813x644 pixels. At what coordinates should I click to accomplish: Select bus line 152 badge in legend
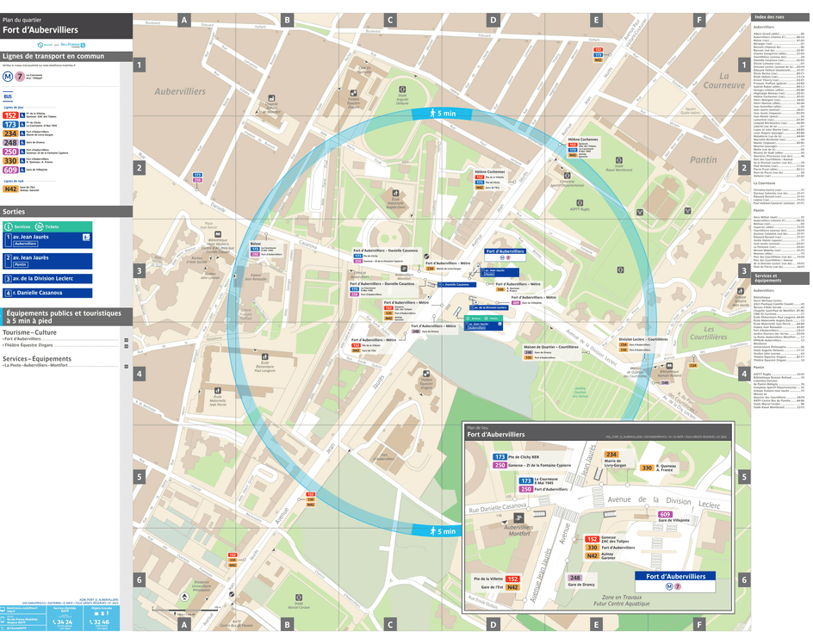(x=10, y=115)
